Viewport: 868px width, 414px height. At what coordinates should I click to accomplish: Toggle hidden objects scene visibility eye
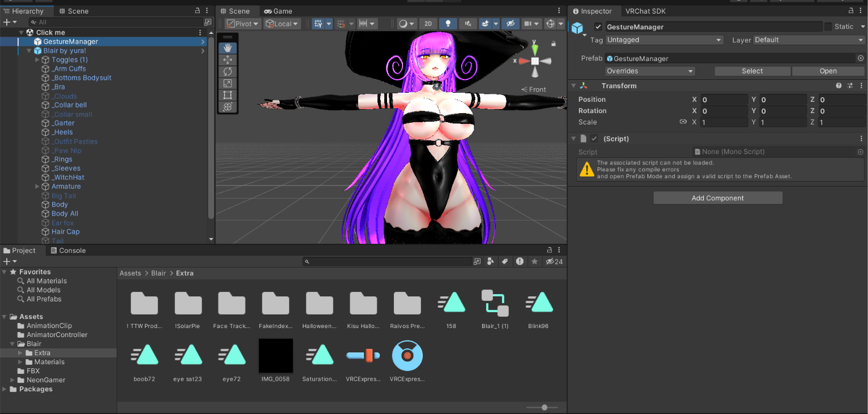(x=510, y=24)
